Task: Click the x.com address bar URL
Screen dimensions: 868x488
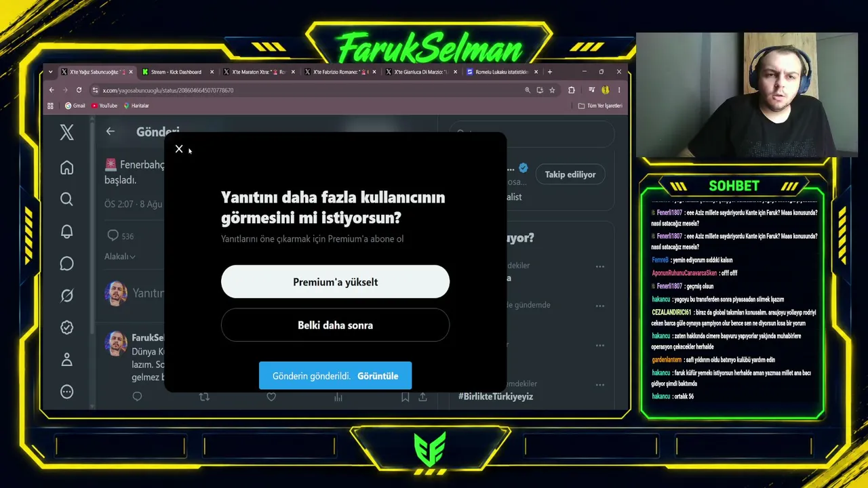Action: (168, 90)
